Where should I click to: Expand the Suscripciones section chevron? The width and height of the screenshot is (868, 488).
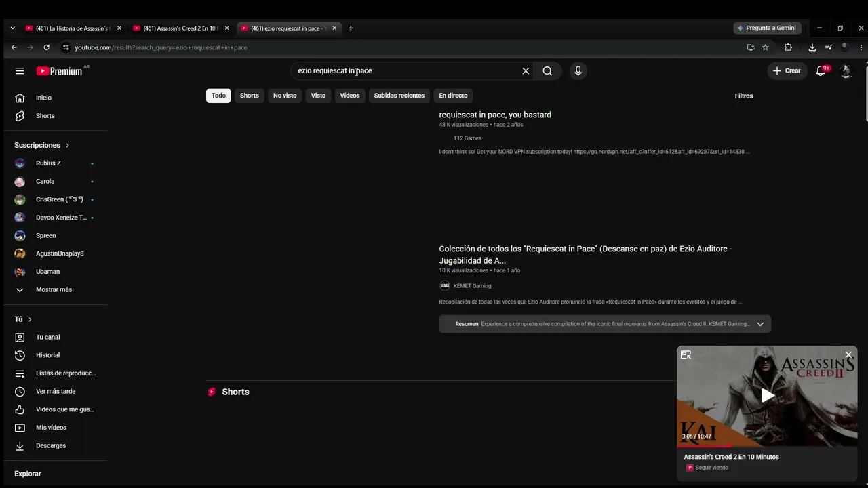[x=67, y=145]
